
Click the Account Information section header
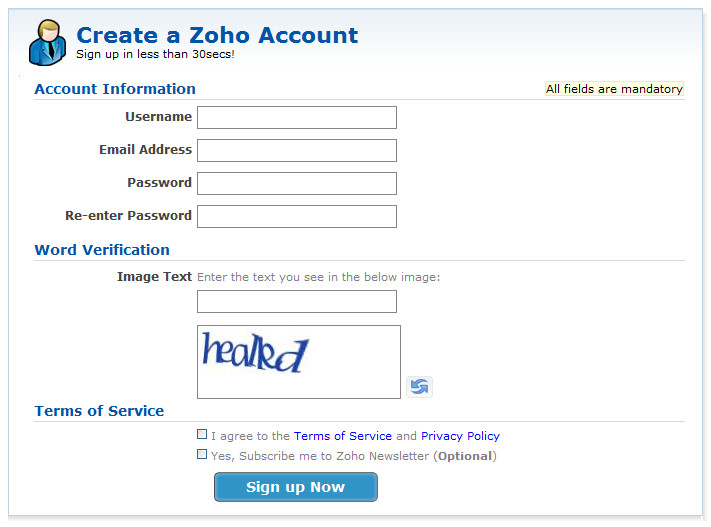pyautogui.click(x=115, y=89)
